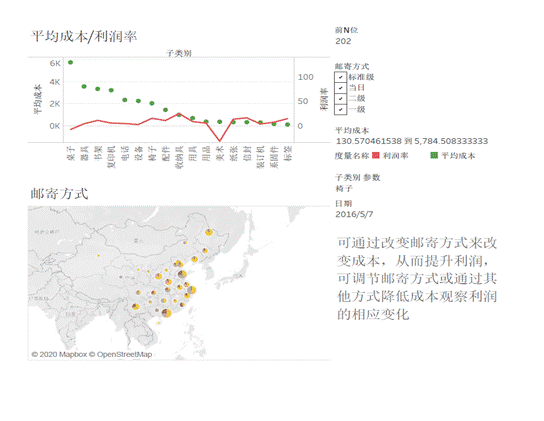Viewport: 544px width, 421px height.
Task: Open the 子类别 参数 selector showing 椅子
Action: coord(344,188)
